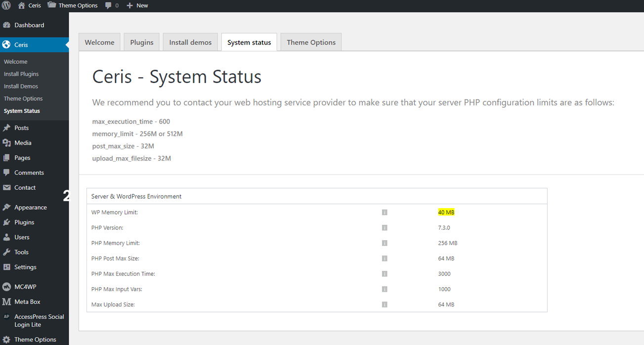Click info icon for PHP Max Input Vars
Image resolution: width=644 pixels, height=345 pixels.
tap(385, 289)
